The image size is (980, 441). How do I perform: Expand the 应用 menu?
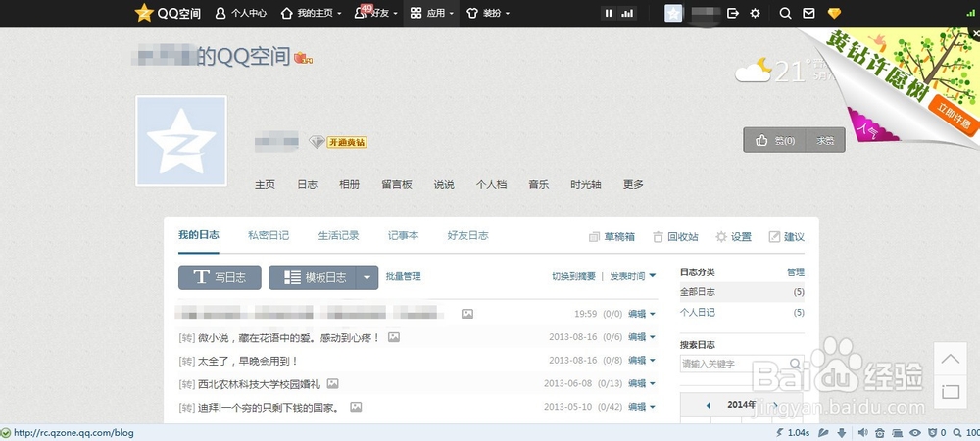click(431, 13)
